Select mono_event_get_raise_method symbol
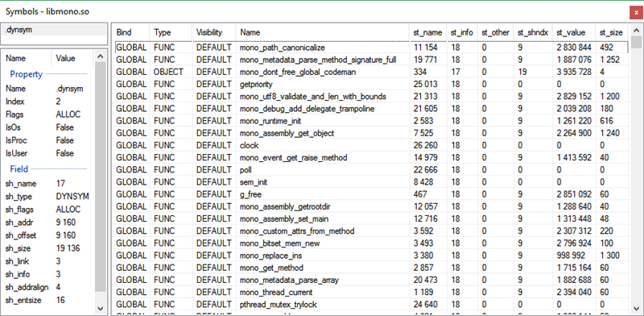Screen dimensions: 644x316 coord(371,157)
